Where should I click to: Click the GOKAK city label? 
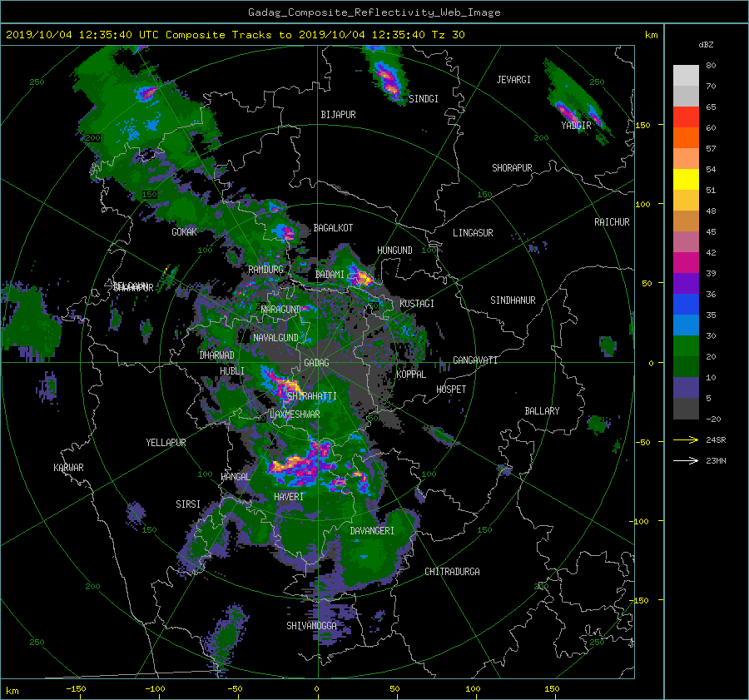point(185,232)
